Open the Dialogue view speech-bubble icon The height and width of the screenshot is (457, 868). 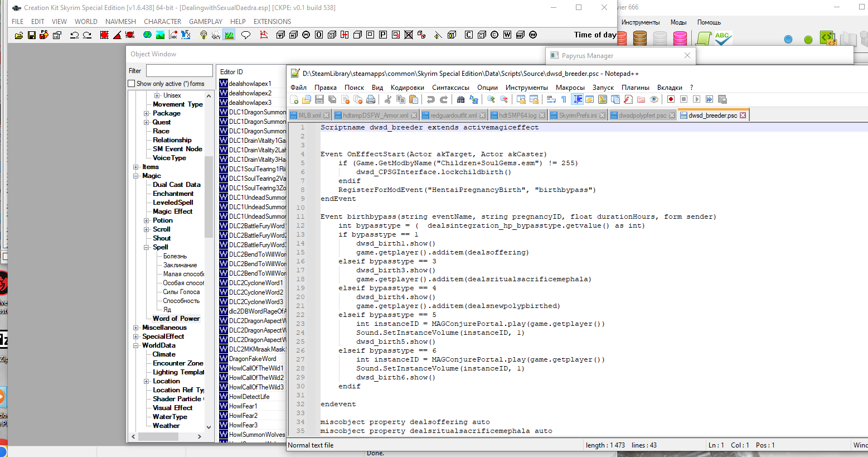[x=245, y=35]
